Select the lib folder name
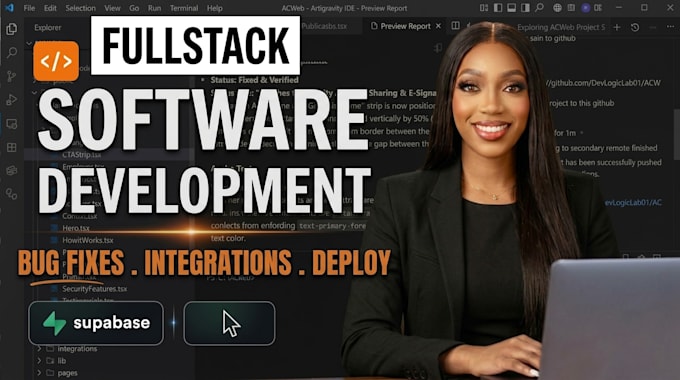Viewport: 680px width, 380px height. tap(62, 360)
